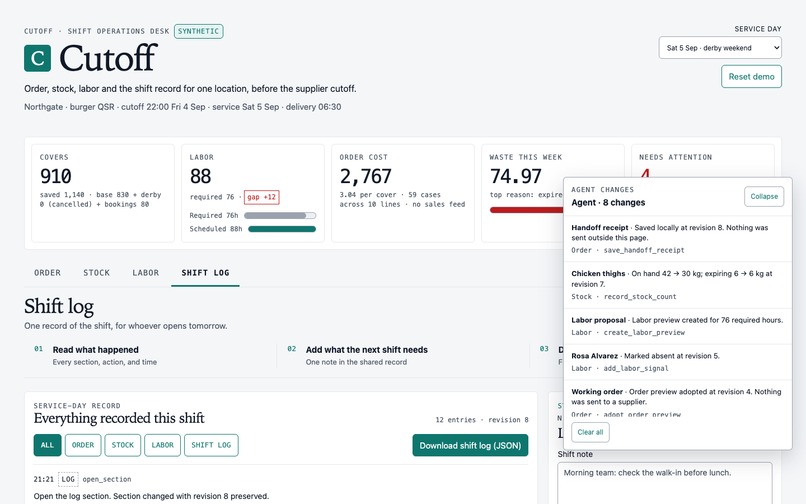
Task: Click the add_labor_signal label
Action: pyautogui.click(x=636, y=369)
